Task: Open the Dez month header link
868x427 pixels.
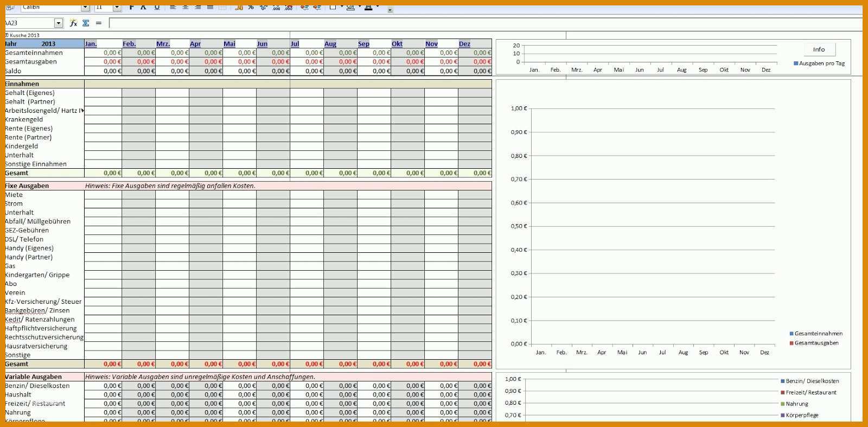Action: (x=464, y=44)
